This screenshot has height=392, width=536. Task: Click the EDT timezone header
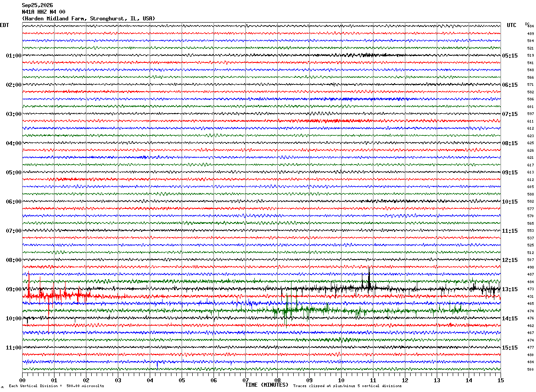tap(4, 25)
